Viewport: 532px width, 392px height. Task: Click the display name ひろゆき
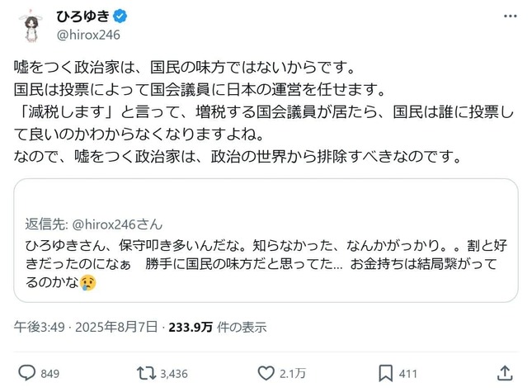(x=82, y=16)
